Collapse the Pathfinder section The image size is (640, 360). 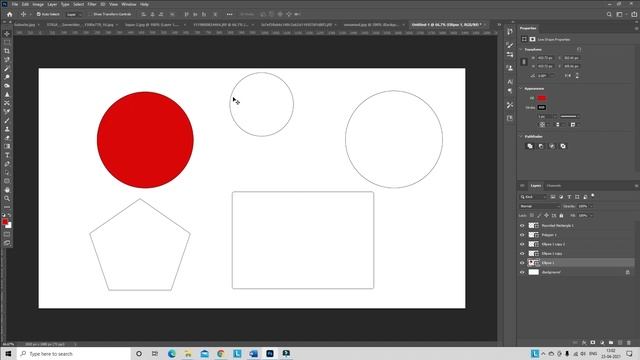tap(521, 136)
